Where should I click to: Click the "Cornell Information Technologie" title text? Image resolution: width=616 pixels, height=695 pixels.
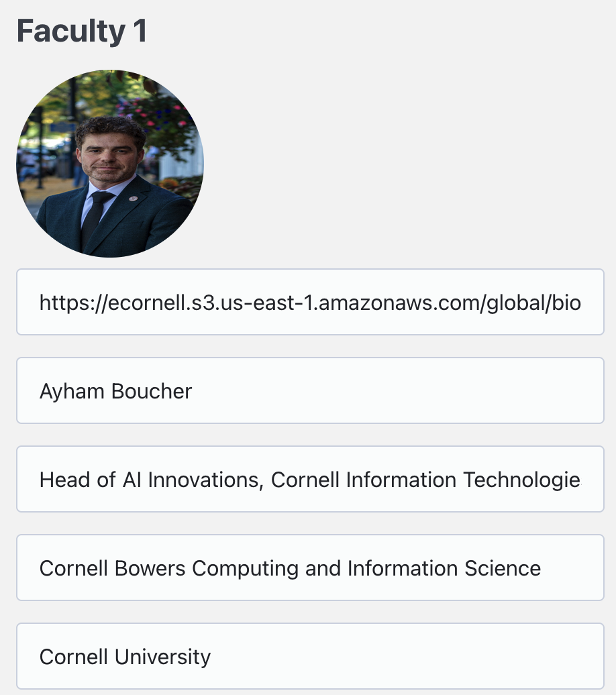425,480
